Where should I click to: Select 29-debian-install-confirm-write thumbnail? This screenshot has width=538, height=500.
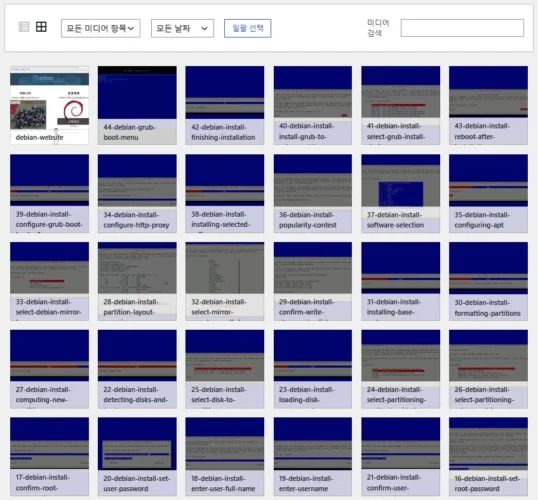[313, 281]
